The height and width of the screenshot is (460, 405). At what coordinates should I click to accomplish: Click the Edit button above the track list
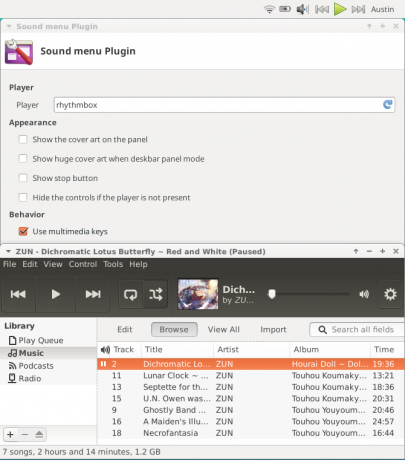pyautogui.click(x=125, y=329)
